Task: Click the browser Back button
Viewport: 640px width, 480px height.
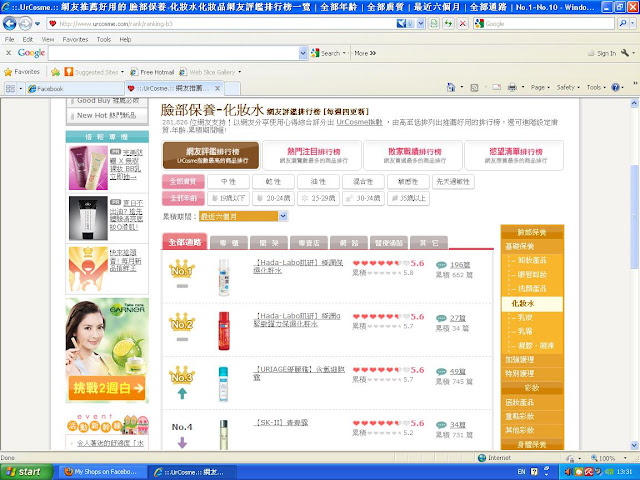Action: (9, 24)
